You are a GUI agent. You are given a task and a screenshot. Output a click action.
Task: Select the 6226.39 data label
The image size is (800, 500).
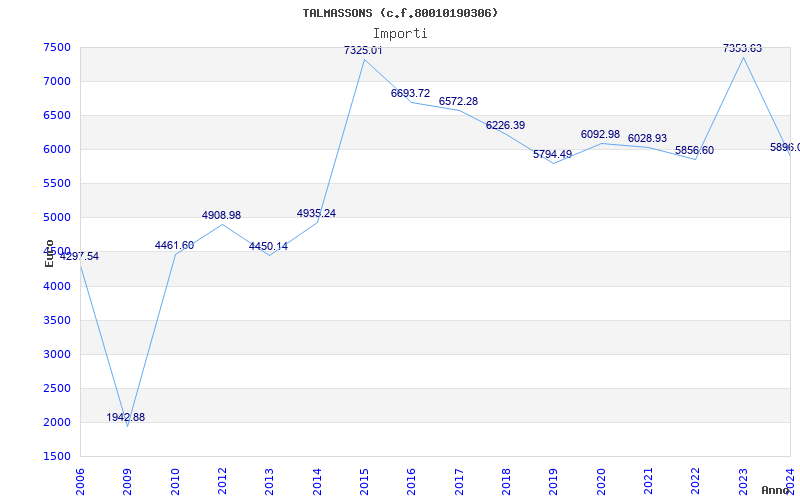pos(506,126)
